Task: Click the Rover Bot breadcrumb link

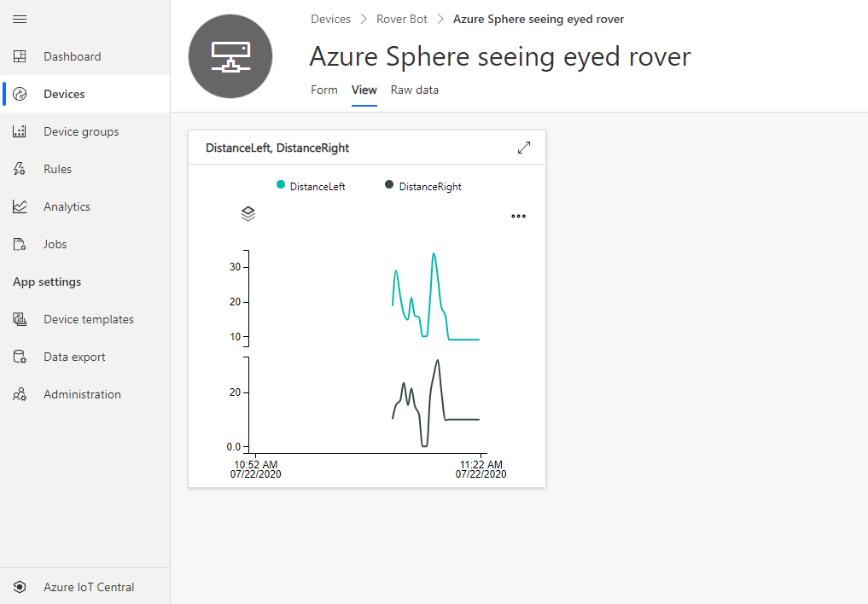Action: pyautogui.click(x=402, y=19)
